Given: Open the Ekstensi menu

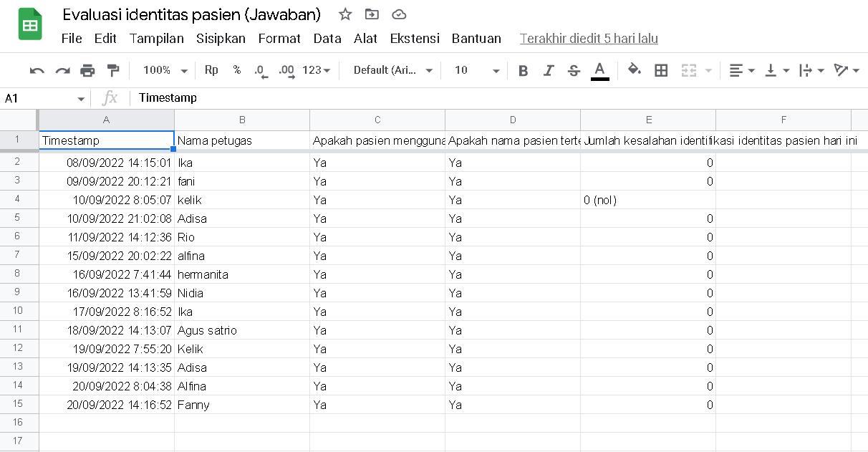Looking at the screenshot, I should [x=415, y=39].
